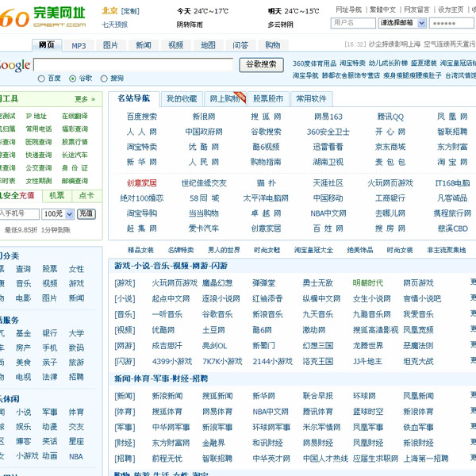476x476 pixels.
Task: Open the 网易163 link
Action: [328, 117]
